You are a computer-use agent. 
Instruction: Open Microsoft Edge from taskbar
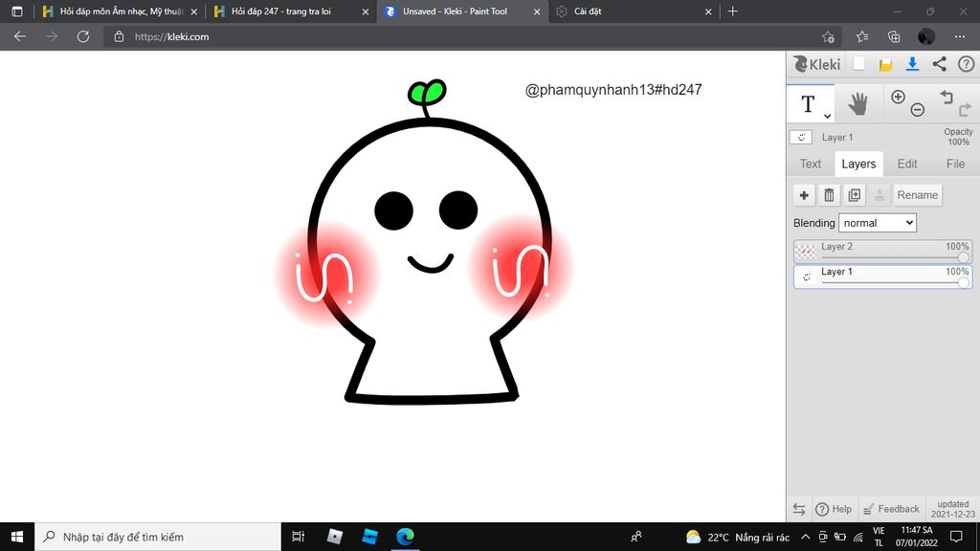coord(405,537)
